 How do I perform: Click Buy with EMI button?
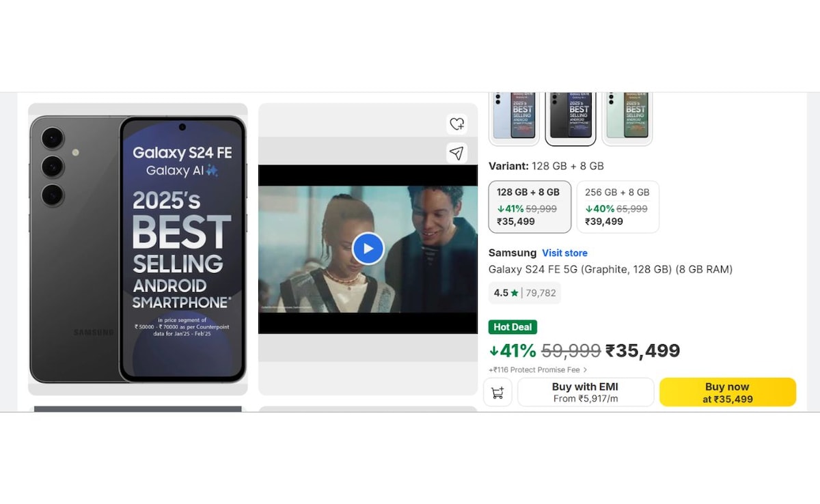click(585, 393)
